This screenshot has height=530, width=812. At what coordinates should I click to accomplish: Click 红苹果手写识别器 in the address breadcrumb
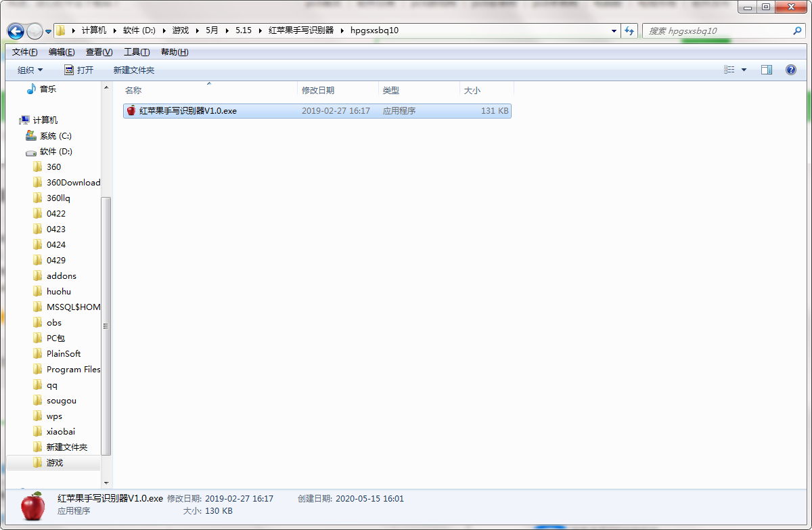(301, 30)
